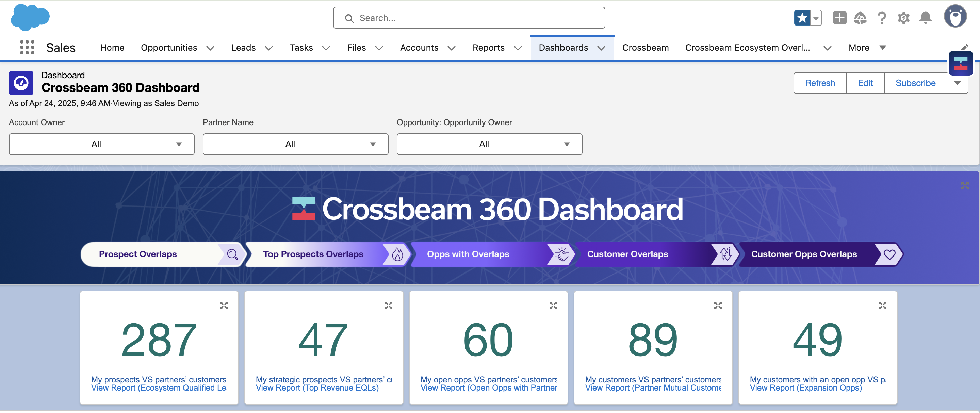980x413 pixels.
Task: Open the Trailhead guidance icon
Action: 860,18
